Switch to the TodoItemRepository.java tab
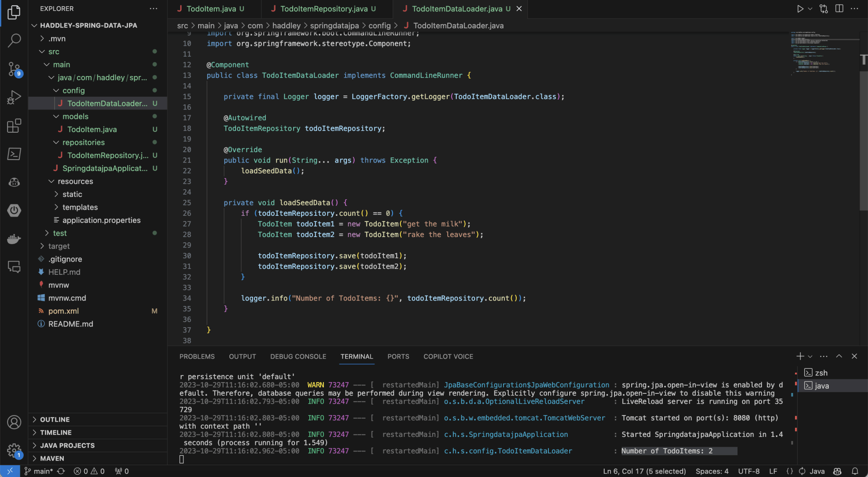 [x=323, y=9]
